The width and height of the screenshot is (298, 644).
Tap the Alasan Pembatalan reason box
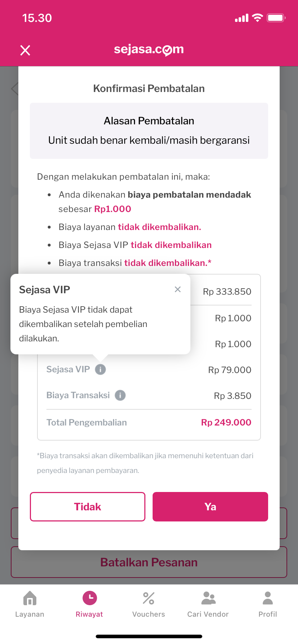click(x=149, y=131)
